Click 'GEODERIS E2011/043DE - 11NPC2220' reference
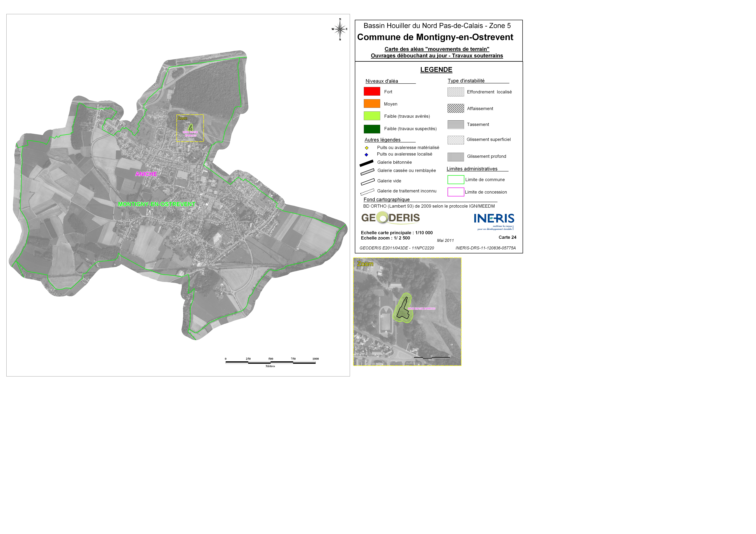 [397, 248]
